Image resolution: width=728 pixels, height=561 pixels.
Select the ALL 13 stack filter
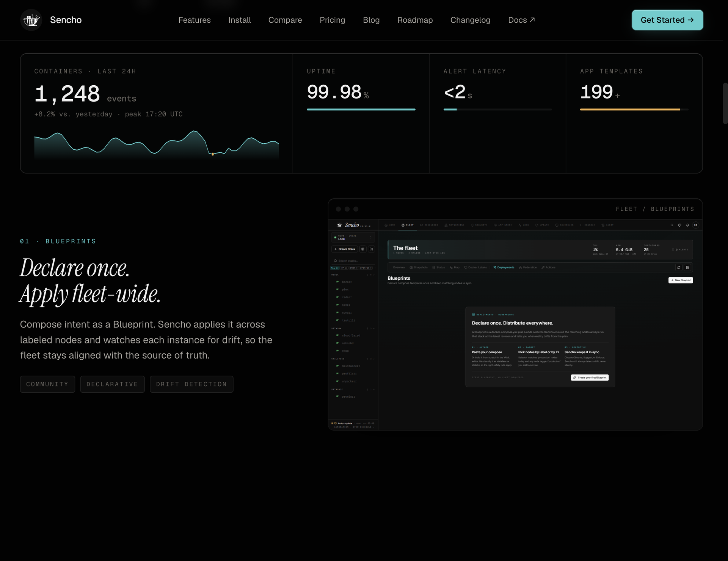tap(335, 268)
